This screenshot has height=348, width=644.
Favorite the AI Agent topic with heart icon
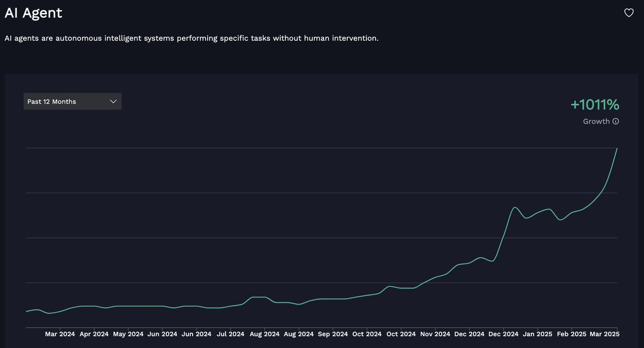pyautogui.click(x=629, y=13)
